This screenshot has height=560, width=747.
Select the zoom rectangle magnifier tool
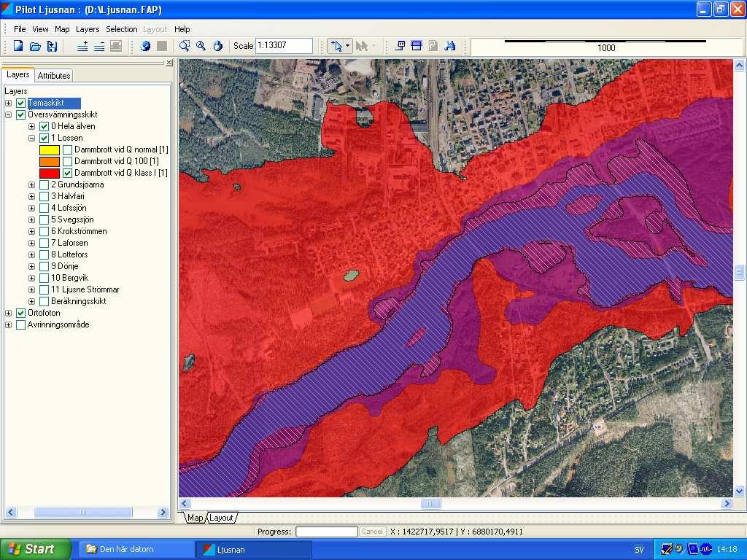click(x=185, y=46)
